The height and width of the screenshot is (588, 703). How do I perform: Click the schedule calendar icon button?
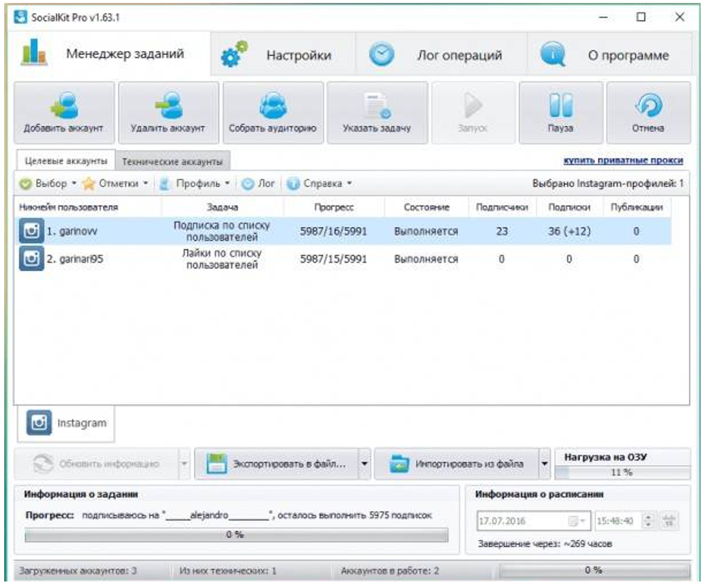(x=669, y=521)
